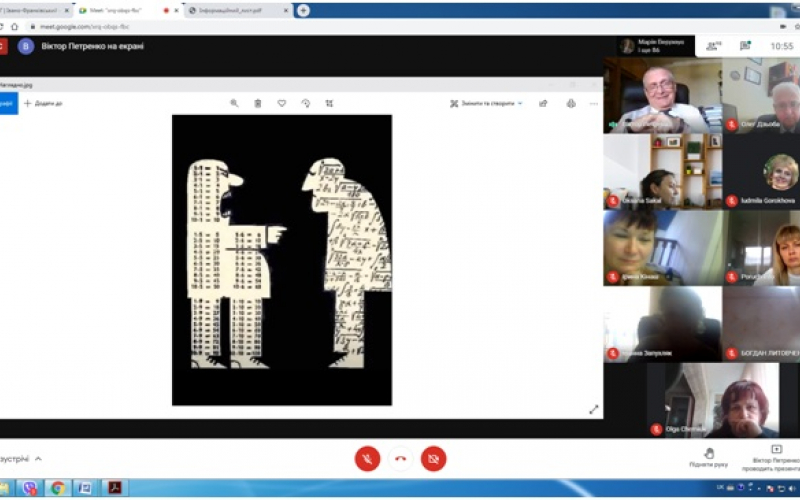The height and width of the screenshot is (500, 800).
Task: Click the speaker entry with avatar in top bar
Action: (655, 46)
